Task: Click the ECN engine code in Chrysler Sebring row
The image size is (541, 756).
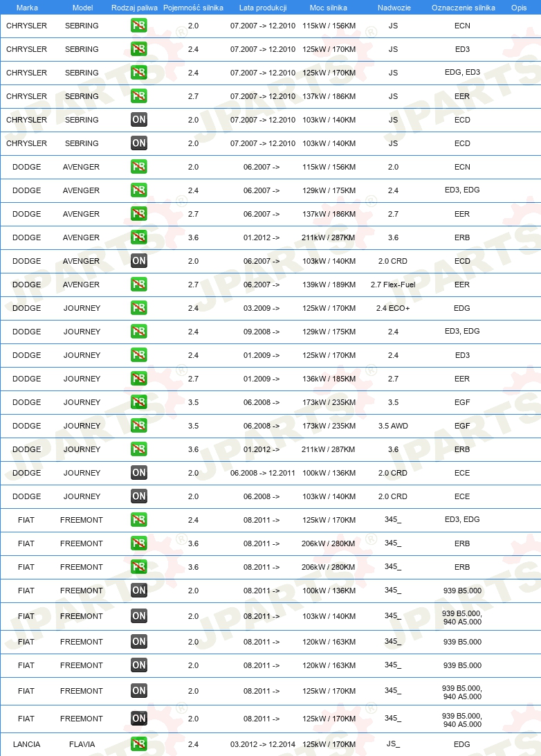Action: click(x=462, y=26)
